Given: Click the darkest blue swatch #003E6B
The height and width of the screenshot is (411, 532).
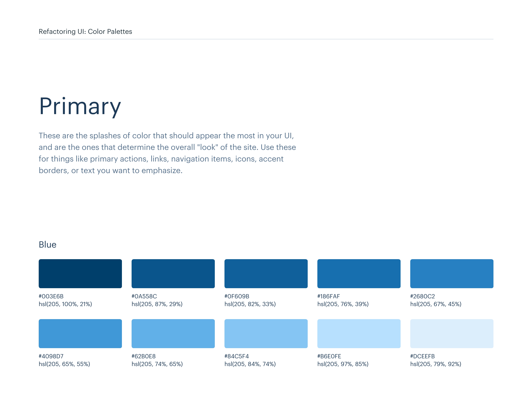Looking at the screenshot, I should pos(80,273).
